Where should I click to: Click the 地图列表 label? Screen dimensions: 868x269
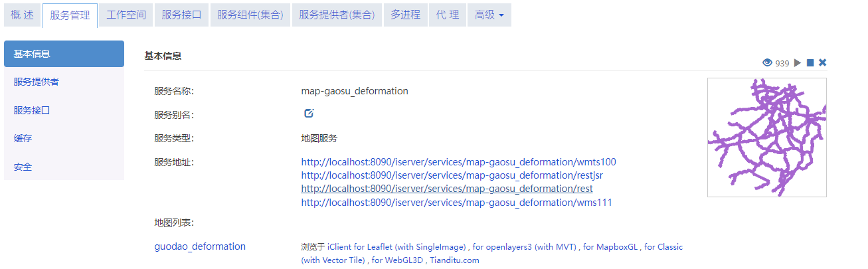tap(174, 223)
